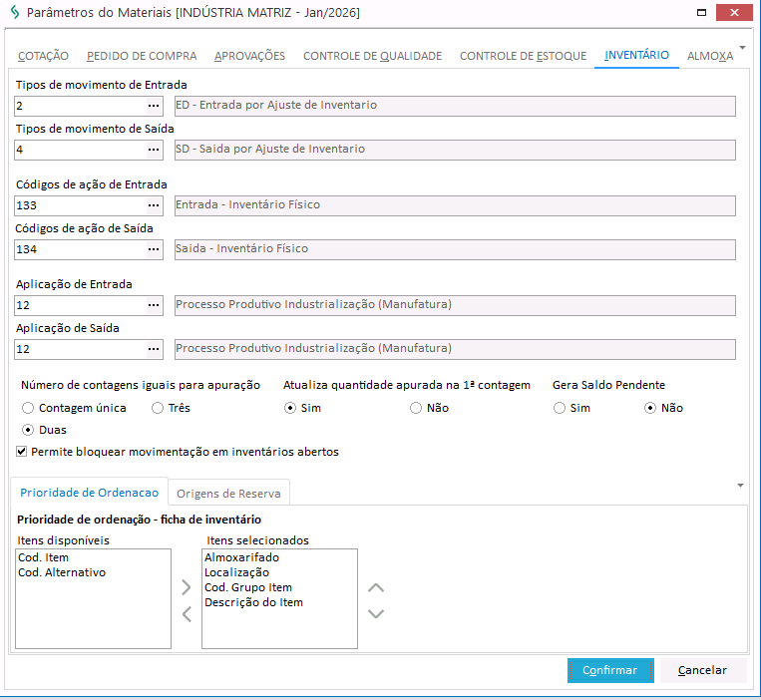Click SD - Saida por Ajuste de Inventario description
The width and height of the screenshot is (761, 700).
point(455,150)
